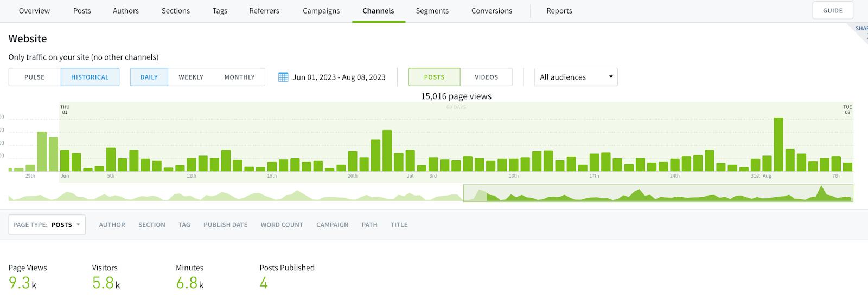Viewport: 868px width, 299px height.
Task: Open the Referrers tab
Action: (x=264, y=11)
